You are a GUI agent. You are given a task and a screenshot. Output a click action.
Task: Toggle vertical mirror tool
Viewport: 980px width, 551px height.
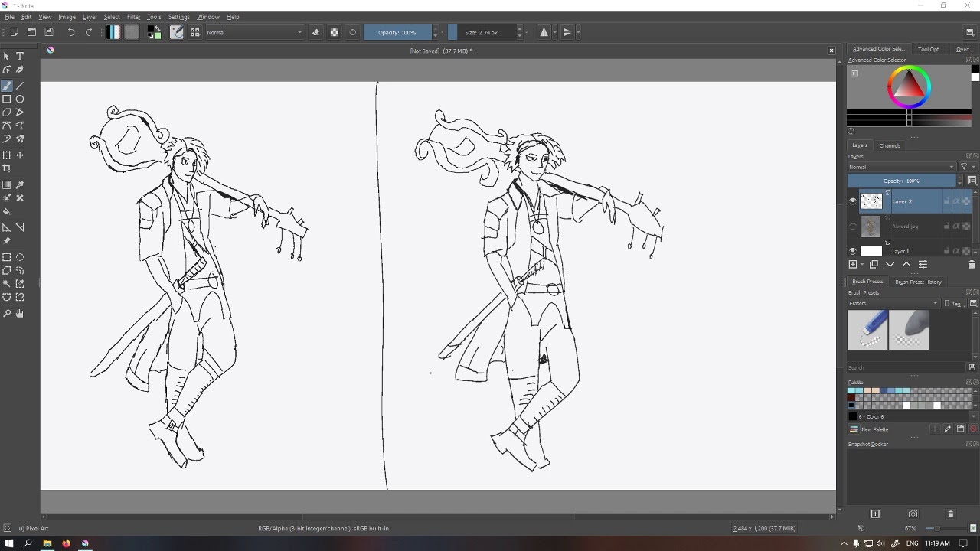(567, 32)
